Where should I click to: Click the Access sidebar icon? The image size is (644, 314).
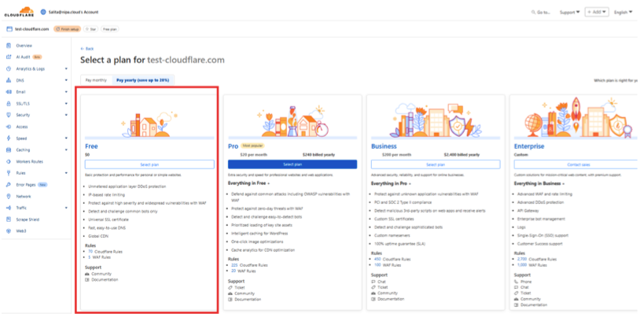click(8, 127)
